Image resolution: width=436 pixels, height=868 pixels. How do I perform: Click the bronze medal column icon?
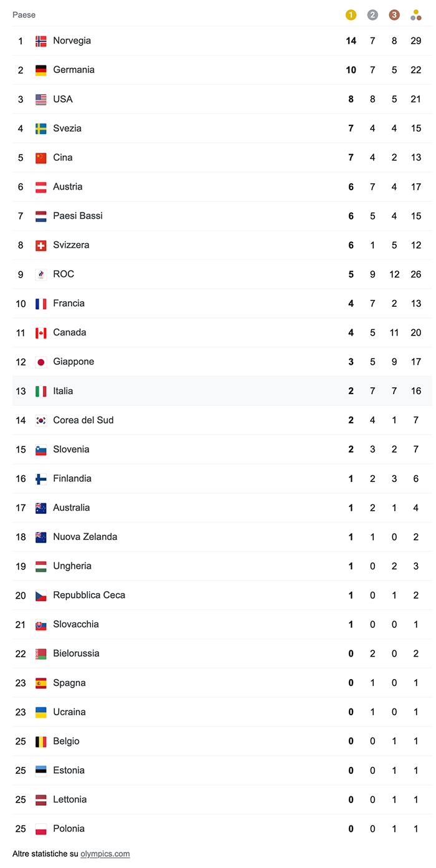tap(394, 15)
